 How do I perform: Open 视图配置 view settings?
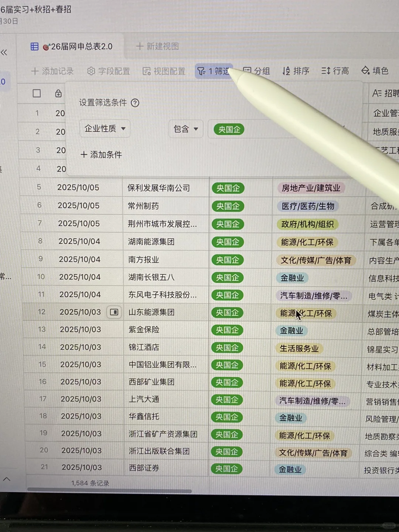164,71
